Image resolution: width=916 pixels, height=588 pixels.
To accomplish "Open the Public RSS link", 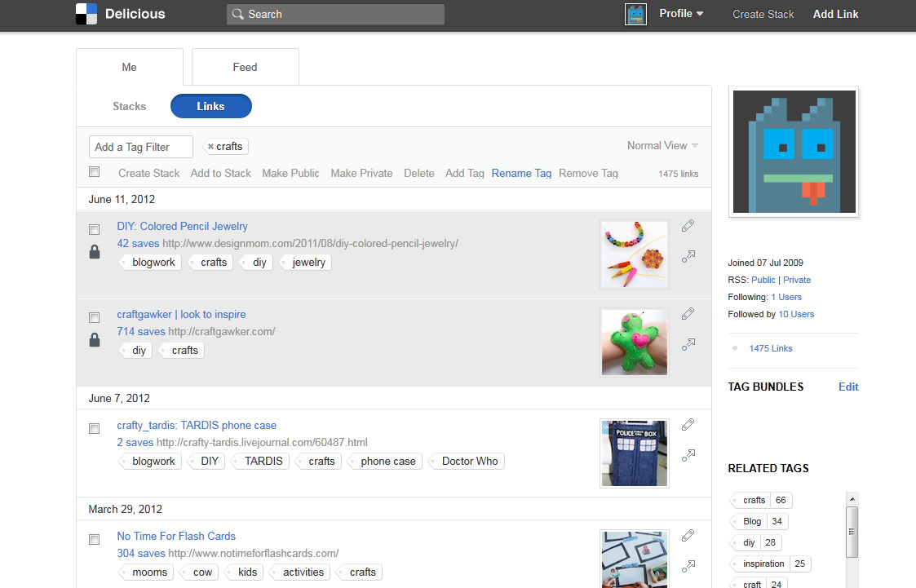I will pyautogui.click(x=763, y=280).
